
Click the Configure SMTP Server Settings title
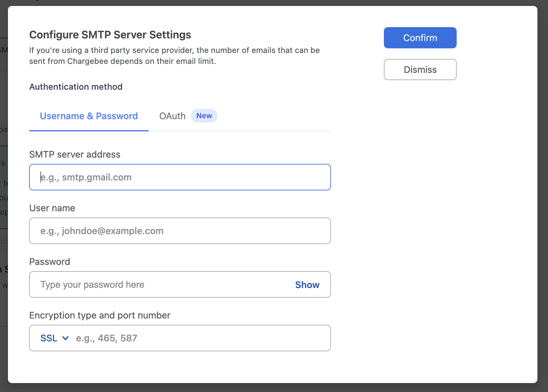click(110, 34)
